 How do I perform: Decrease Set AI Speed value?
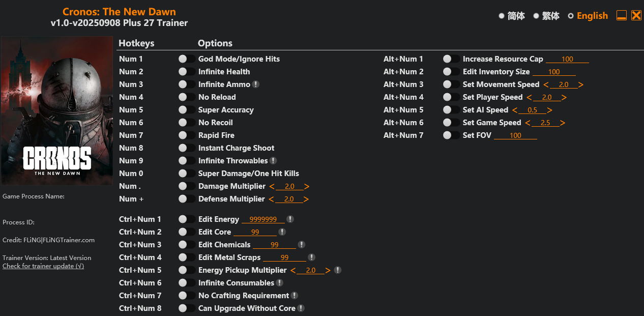click(515, 110)
